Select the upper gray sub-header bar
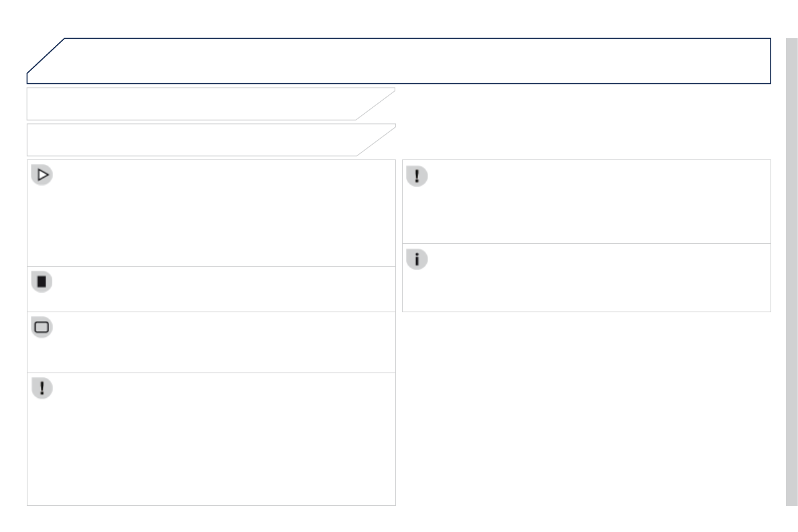 click(194, 104)
